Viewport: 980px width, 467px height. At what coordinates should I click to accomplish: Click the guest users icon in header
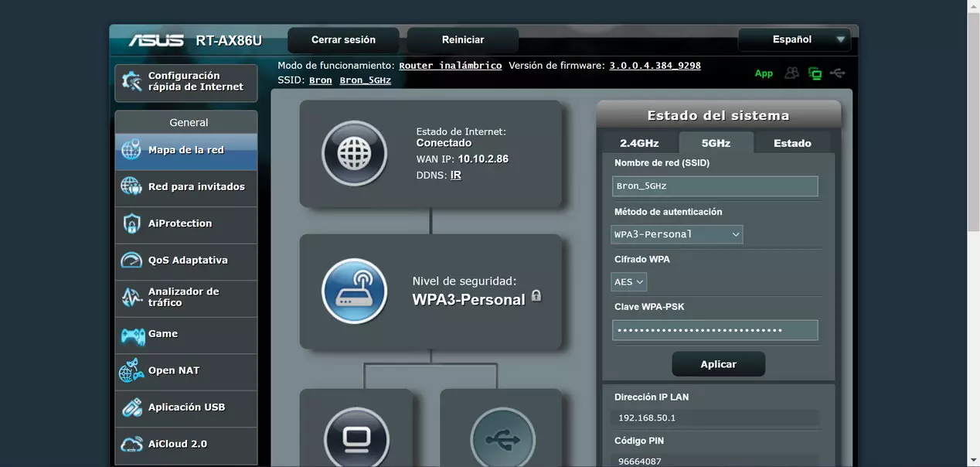point(791,73)
